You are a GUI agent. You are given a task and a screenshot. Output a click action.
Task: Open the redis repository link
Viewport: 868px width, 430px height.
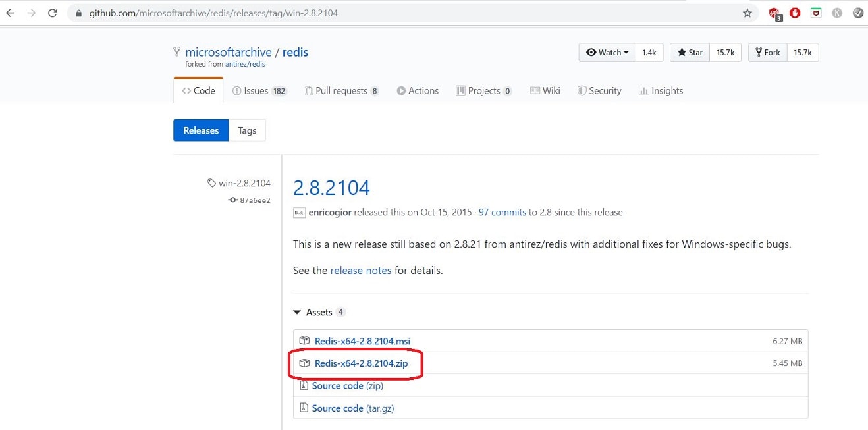click(x=295, y=52)
